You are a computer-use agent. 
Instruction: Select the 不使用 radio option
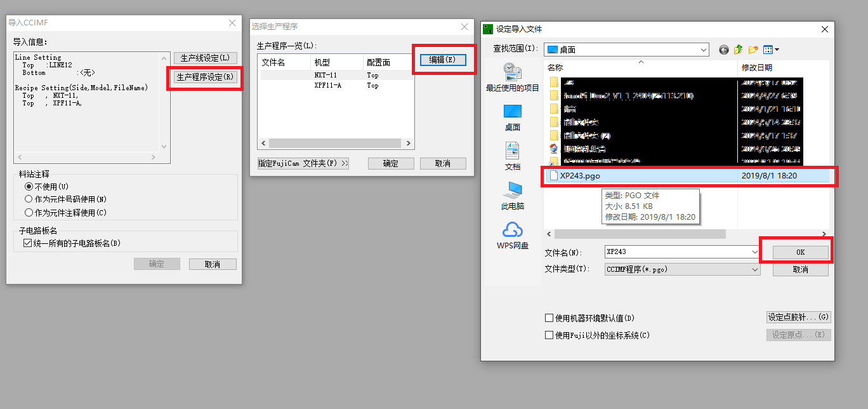(x=29, y=187)
